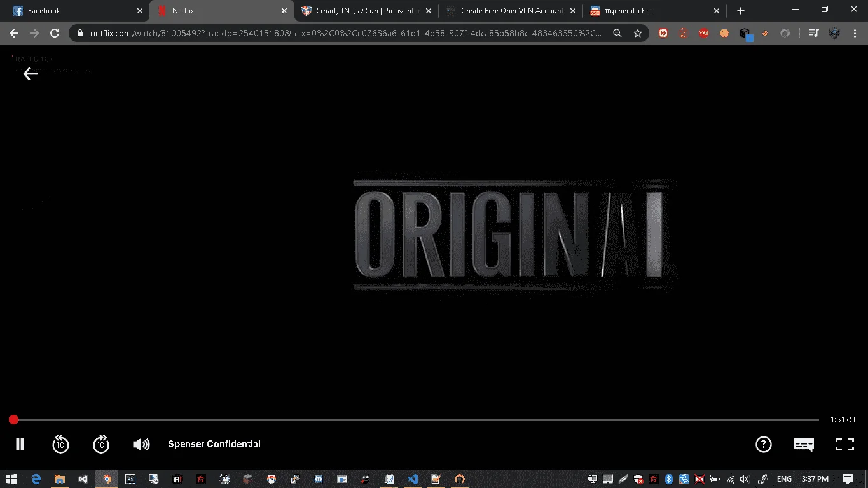Skip forward 10 seconds
Image resolution: width=868 pixels, height=488 pixels.
(x=101, y=444)
